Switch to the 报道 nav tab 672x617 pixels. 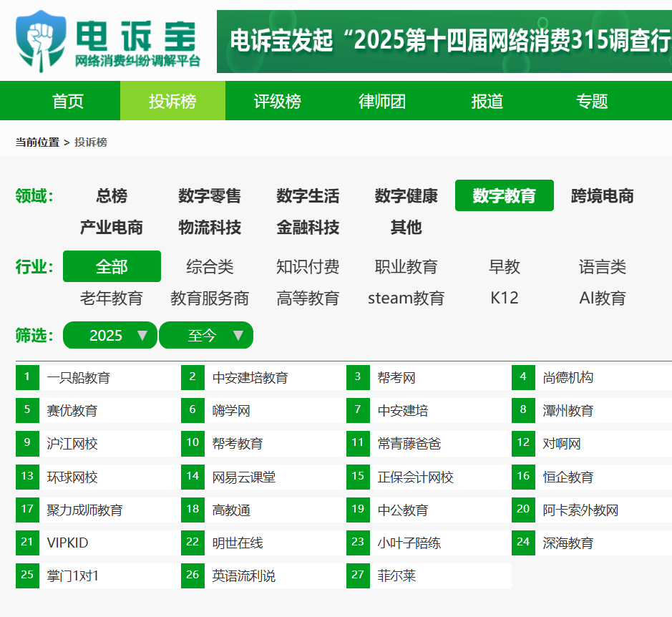(487, 101)
